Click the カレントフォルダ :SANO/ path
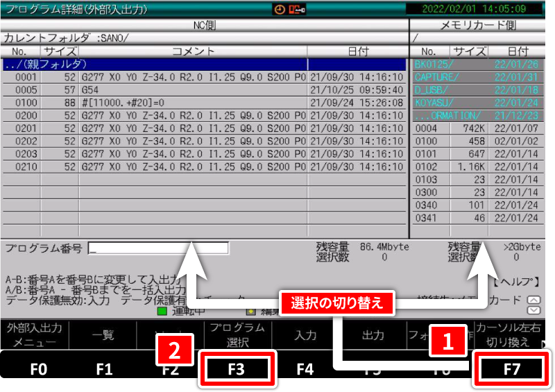Screen dimensions: 555x392 point(66,38)
